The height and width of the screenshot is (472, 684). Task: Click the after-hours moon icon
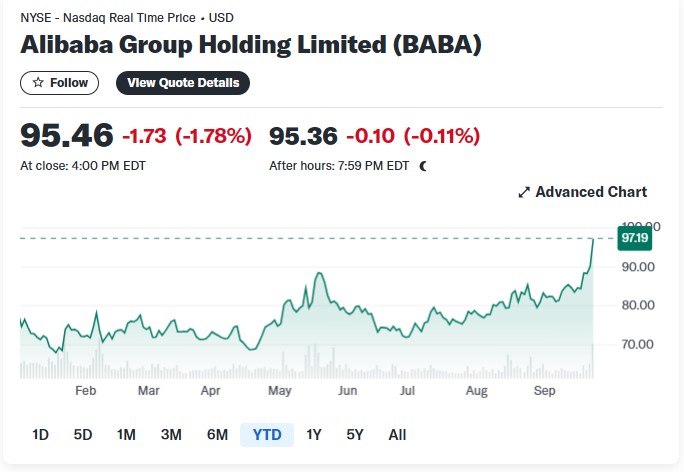423,166
